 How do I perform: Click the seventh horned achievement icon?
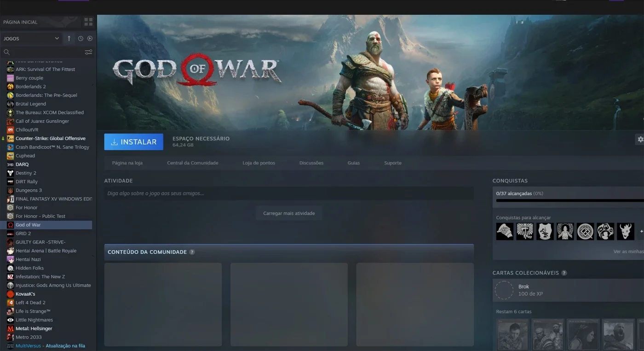pos(626,231)
